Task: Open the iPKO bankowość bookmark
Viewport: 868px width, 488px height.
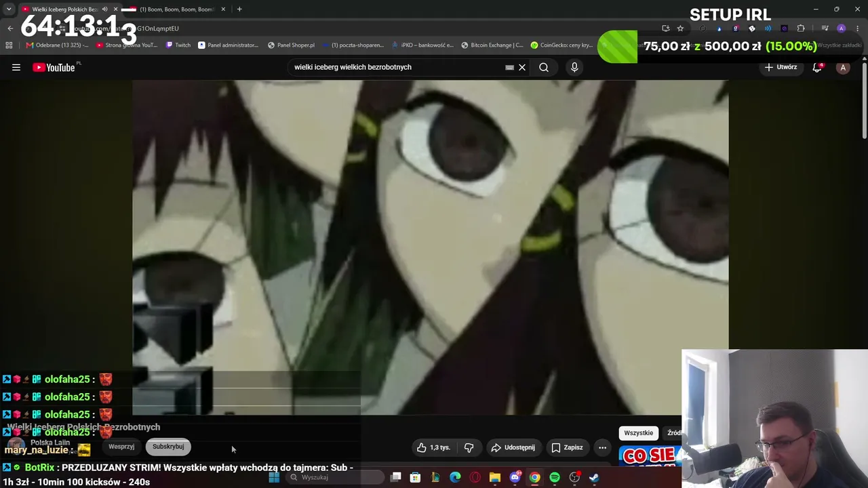Action: [422, 45]
